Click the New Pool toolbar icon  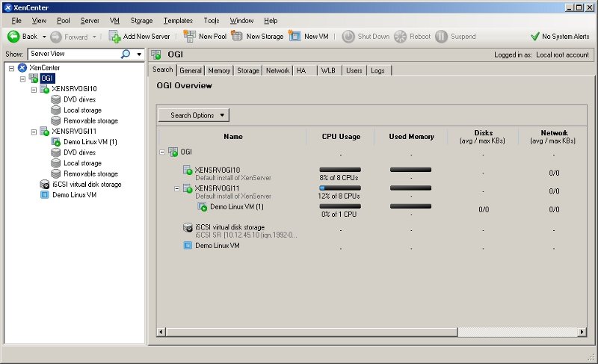190,36
